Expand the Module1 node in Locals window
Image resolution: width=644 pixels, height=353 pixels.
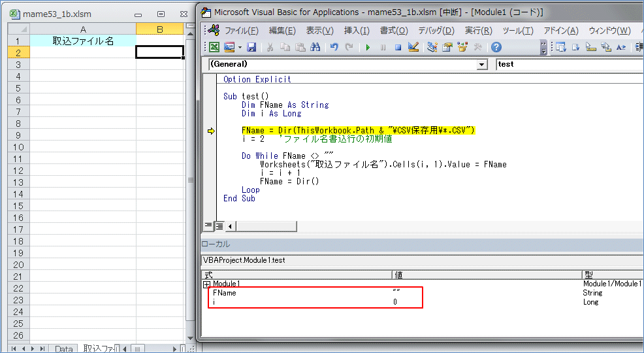206,284
